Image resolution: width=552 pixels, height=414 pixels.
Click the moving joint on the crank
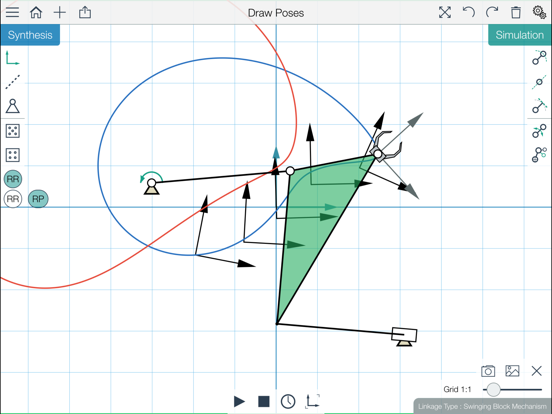(290, 171)
